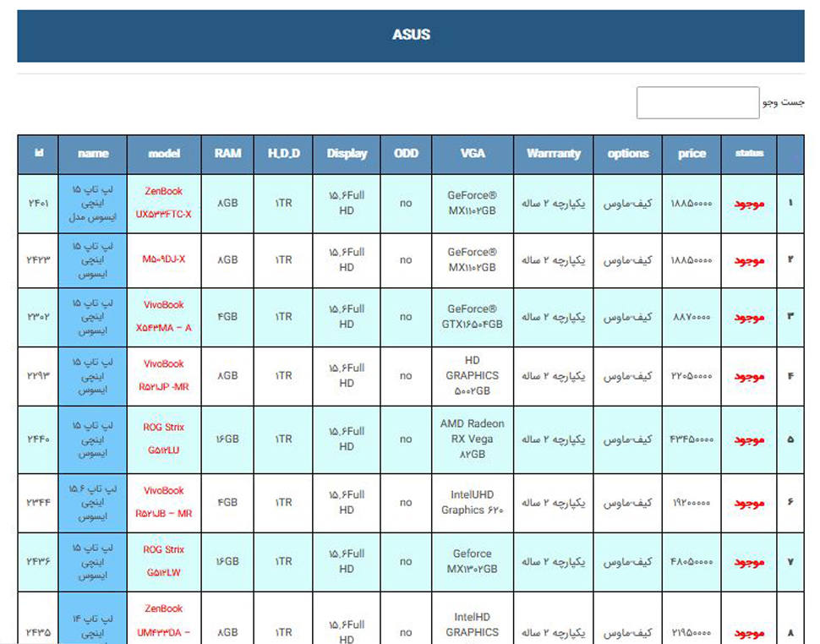The height and width of the screenshot is (644, 820).
Task: Open the ROG Strix G512LW model link
Action: [x=164, y=561]
